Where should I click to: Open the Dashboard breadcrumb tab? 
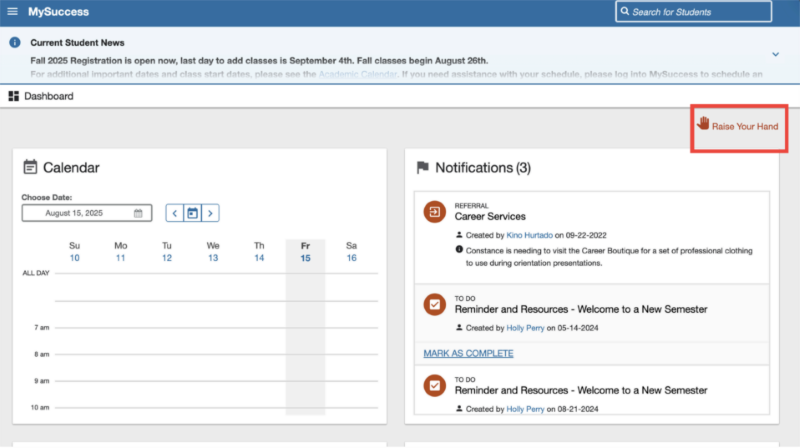(48, 96)
